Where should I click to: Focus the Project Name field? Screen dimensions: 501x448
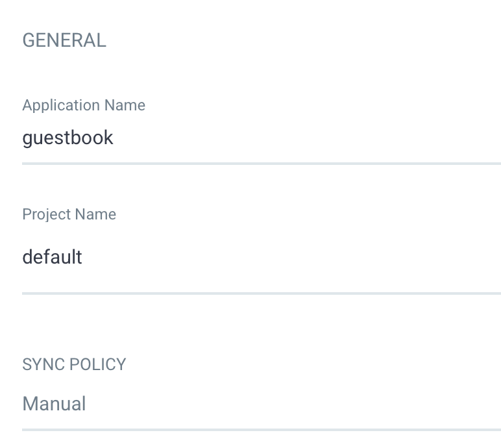pyautogui.click(x=260, y=257)
